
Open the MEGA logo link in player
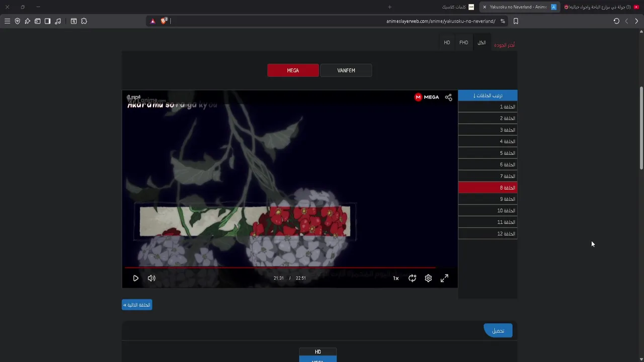tap(427, 97)
